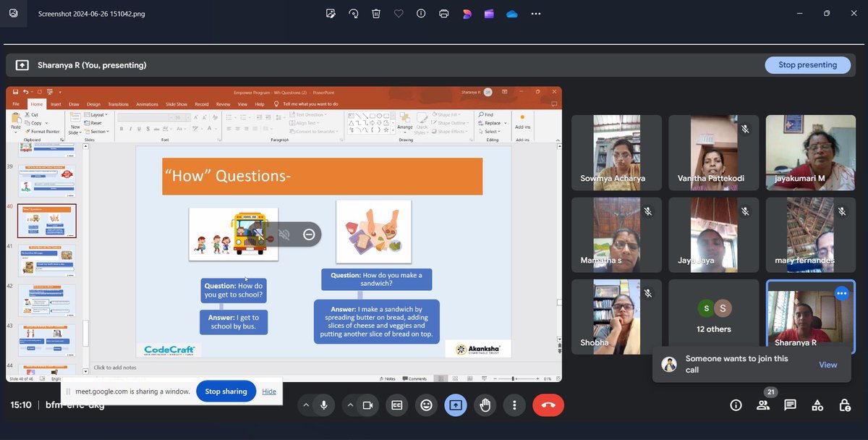Viewport: 868px width, 440px height.
Task: Click the Add-ins button
Action: click(x=522, y=123)
